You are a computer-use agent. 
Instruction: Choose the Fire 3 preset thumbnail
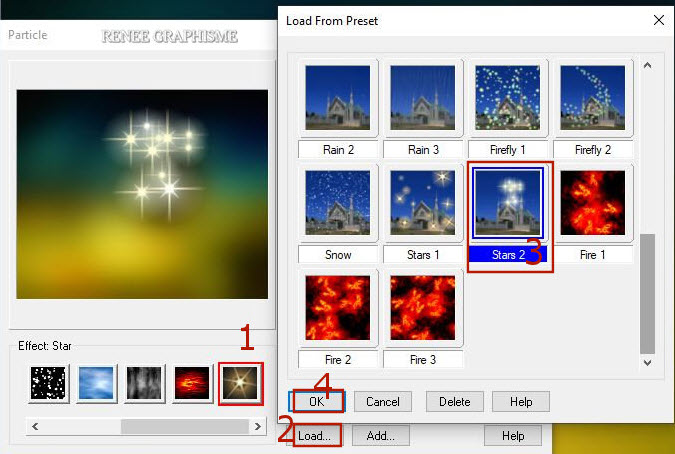pos(423,308)
